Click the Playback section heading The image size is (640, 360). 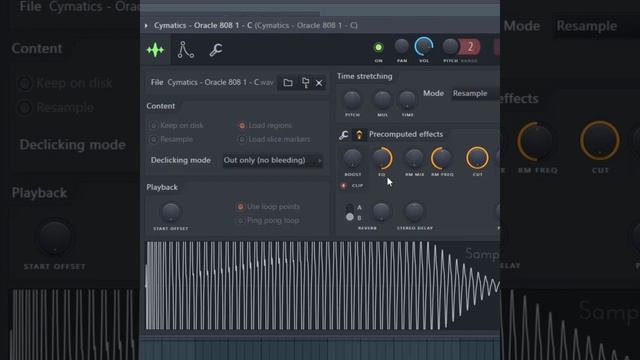point(162,187)
